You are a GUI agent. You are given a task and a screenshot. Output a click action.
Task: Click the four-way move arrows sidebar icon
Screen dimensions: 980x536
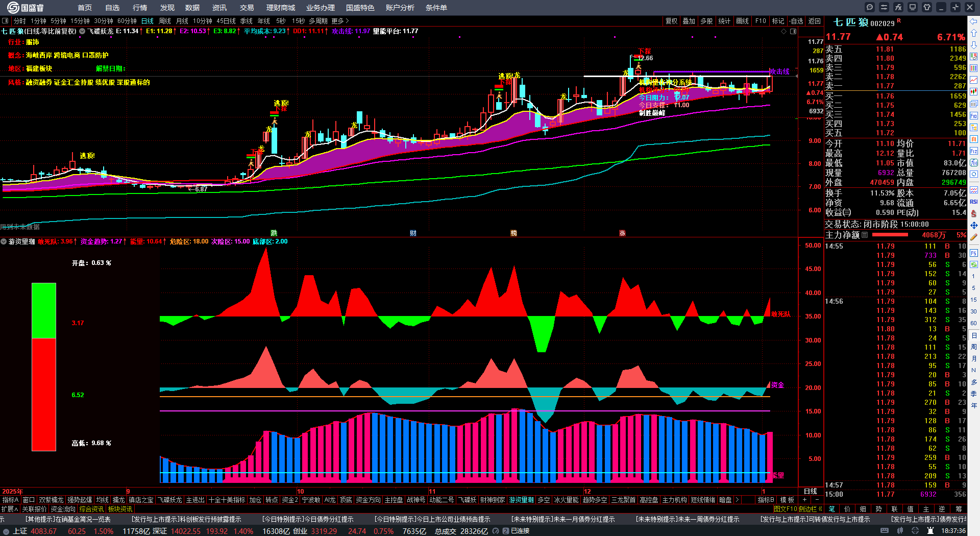(x=974, y=225)
